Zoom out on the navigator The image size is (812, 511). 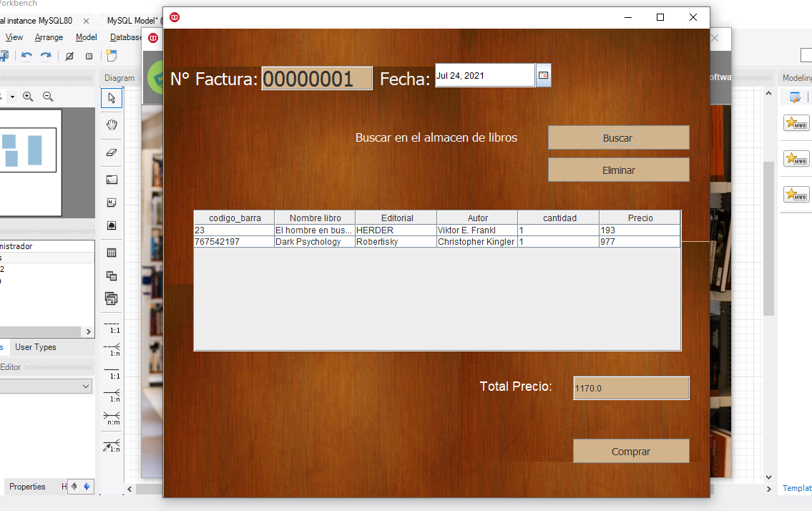48,97
